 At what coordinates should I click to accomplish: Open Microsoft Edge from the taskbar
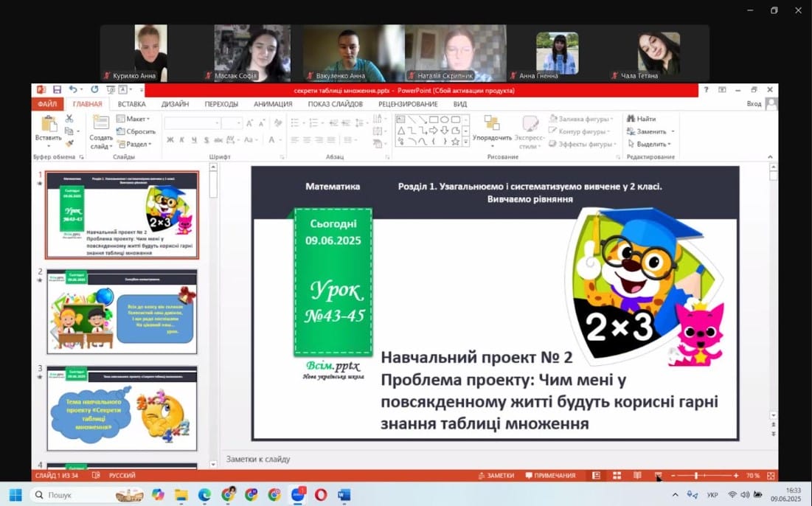point(204,495)
